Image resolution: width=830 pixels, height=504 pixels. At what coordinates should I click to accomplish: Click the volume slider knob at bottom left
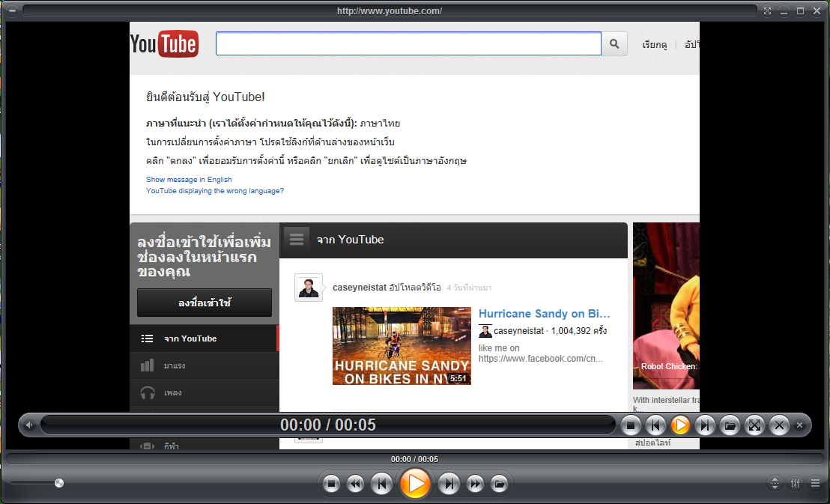pos(59,483)
